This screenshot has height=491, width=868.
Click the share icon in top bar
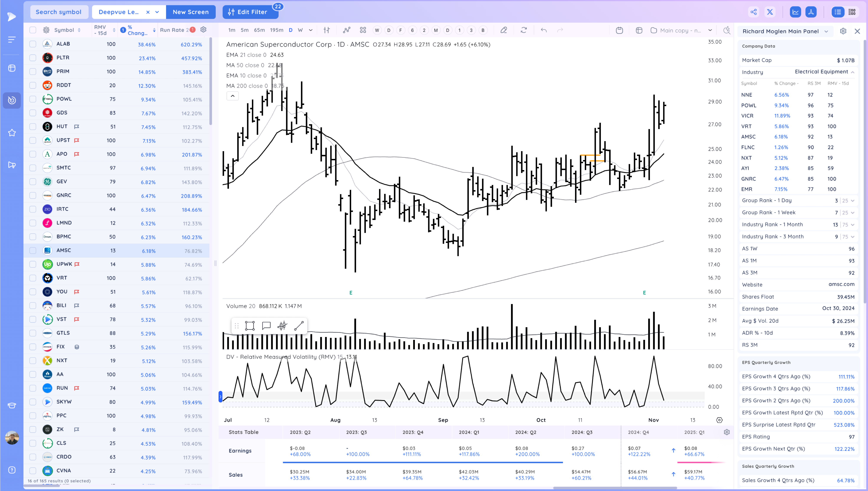pos(753,12)
